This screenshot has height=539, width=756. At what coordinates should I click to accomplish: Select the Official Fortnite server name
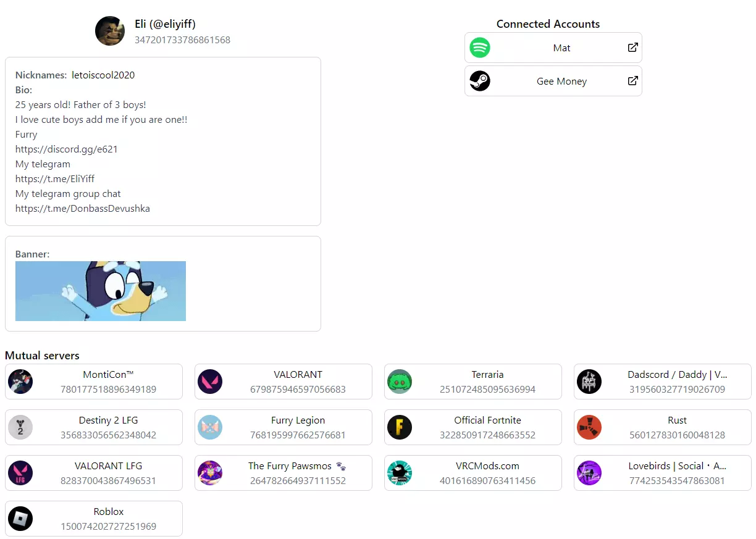point(487,420)
